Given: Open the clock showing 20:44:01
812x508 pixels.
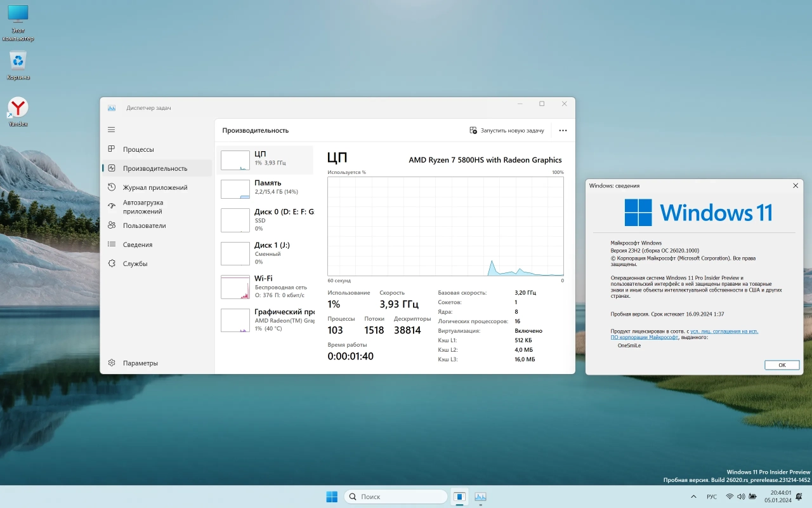Looking at the screenshot, I should pos(778,497).
